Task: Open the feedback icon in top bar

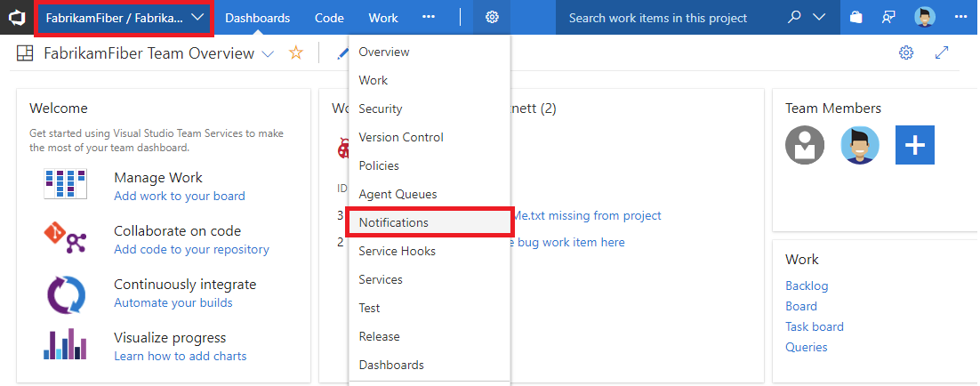Action: [x=888, y=18]
